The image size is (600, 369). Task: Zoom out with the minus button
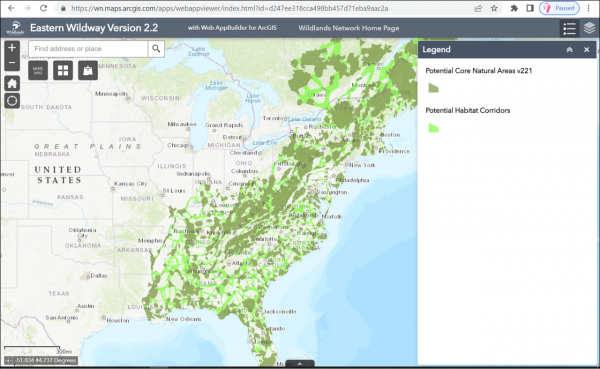[12, 63]
